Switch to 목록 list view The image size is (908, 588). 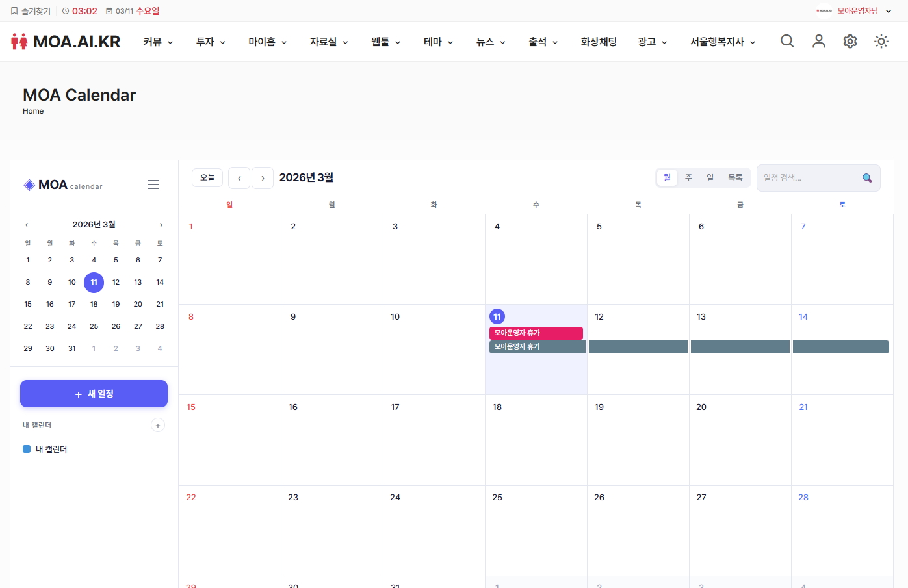coord(735,178)
